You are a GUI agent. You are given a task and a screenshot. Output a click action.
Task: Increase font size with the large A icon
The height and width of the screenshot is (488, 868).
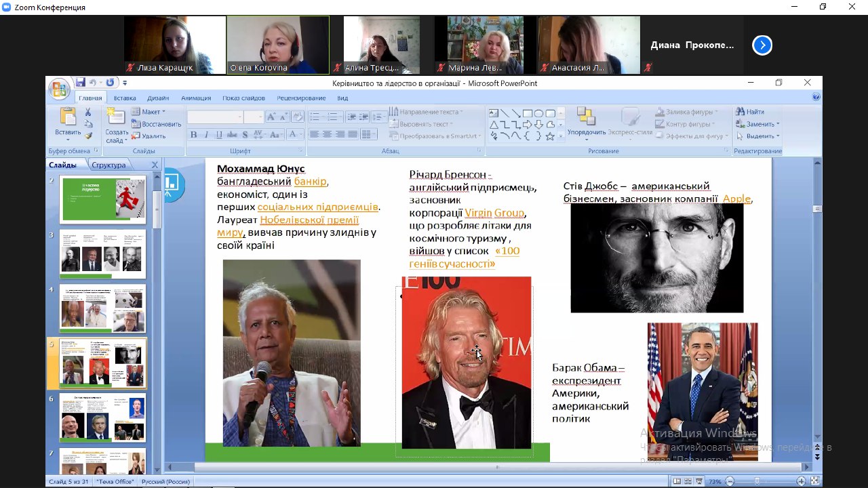click(272, 117)
